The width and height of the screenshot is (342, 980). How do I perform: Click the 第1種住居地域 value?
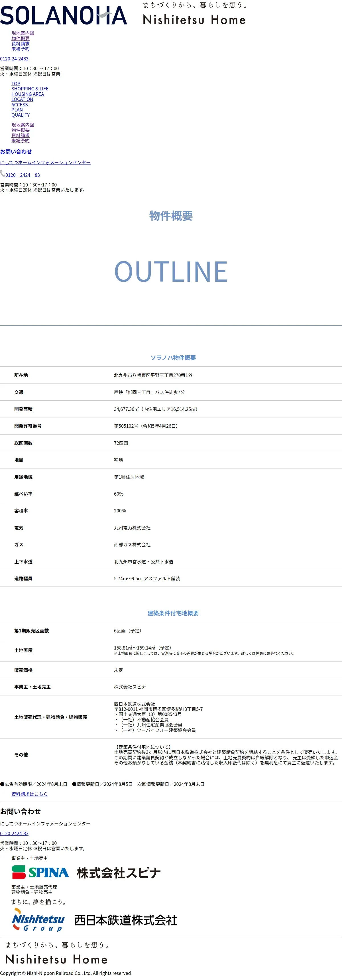129,477
